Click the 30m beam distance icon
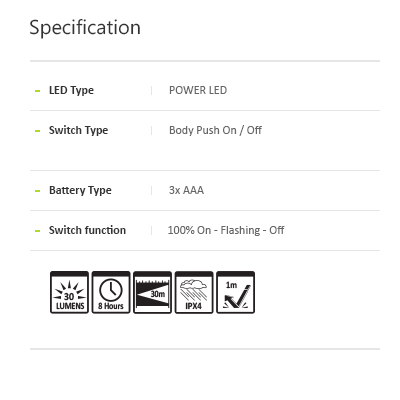The image size is (400, 400). [152, 292]
